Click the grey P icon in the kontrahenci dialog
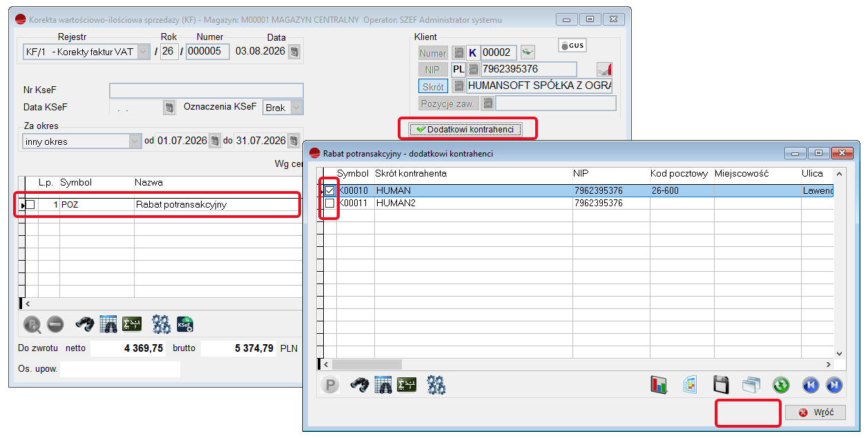Image resolution: width=868 pixels, height=438 pixels. (331, 385)
